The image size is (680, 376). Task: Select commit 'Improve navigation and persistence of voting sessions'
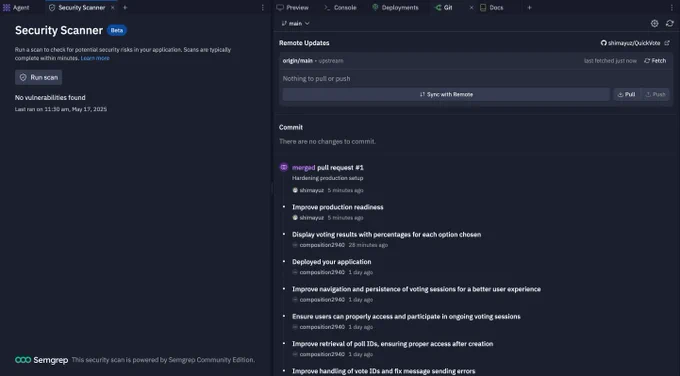pyautogui.click(x=416, y=289)
